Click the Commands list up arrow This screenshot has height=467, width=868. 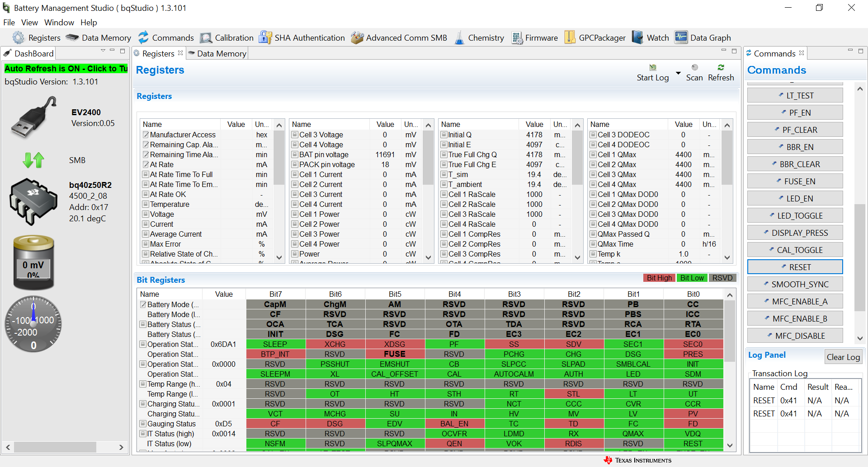(859, 89)
